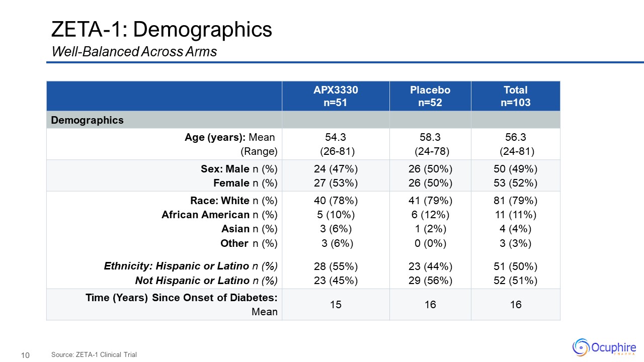The height and width of the screenshot is (362, 644).
Task: Click the Placebo n=52 column header
Action: 430,96
